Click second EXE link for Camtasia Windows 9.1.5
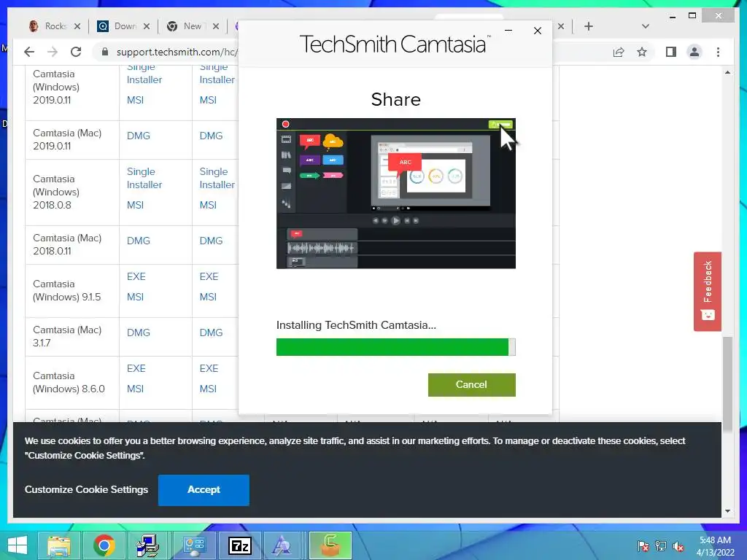747x560 pixels. pyautogui.click(x=209, y=276)
